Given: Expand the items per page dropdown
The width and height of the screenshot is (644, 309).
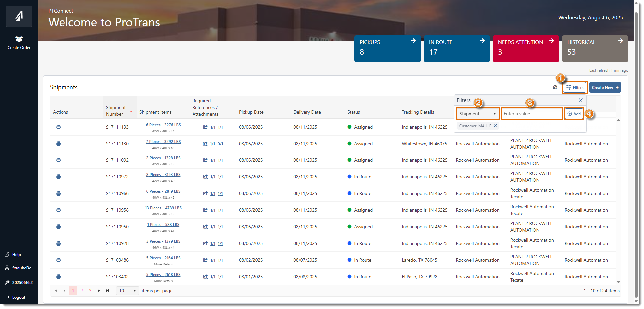Looking at the screenshot, I should [x=128, y=291].
